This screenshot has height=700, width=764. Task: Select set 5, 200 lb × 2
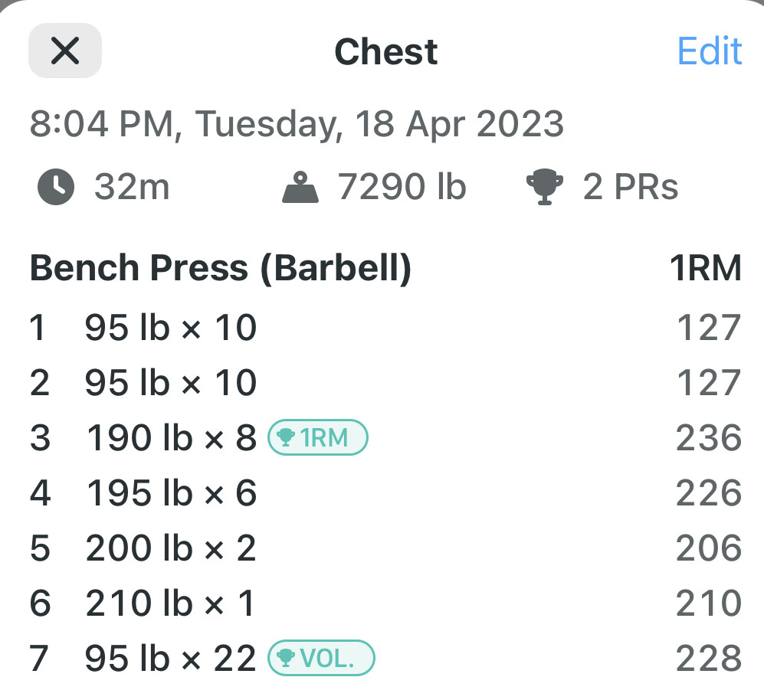click(x=385, y=548)
